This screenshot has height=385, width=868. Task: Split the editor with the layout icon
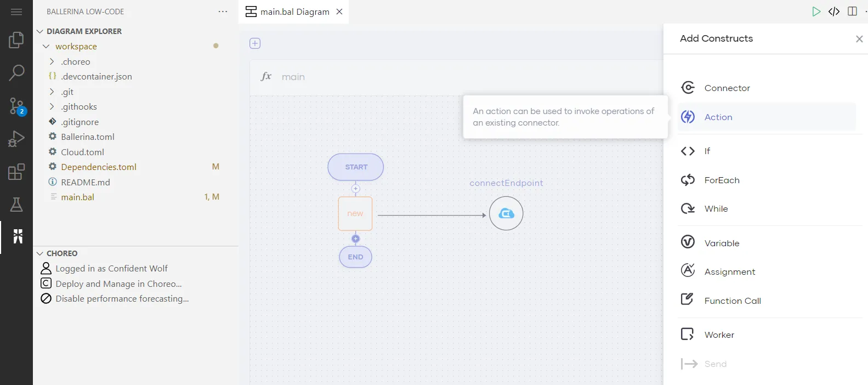(x=852, y=12)
